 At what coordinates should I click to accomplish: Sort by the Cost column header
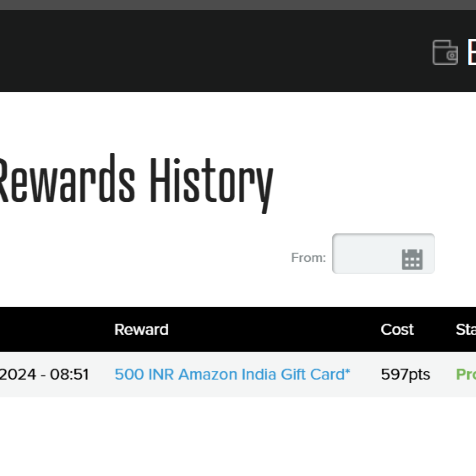click(397, 329)
